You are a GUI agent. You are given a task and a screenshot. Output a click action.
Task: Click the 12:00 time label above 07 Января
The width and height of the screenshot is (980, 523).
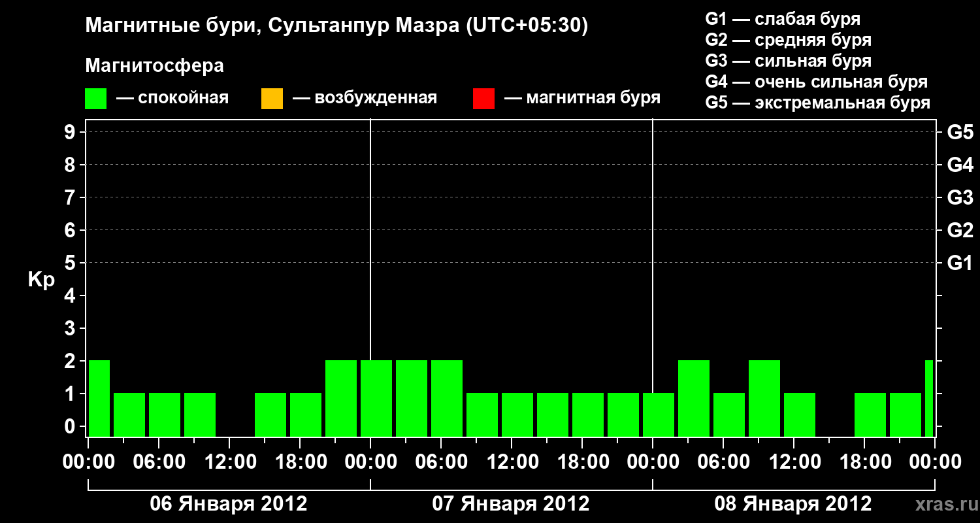(512, 462)
